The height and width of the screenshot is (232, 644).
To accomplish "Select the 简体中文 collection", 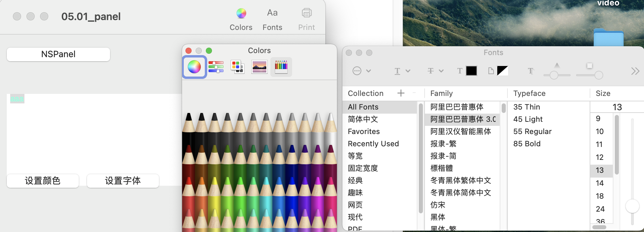I will [380, 119].
